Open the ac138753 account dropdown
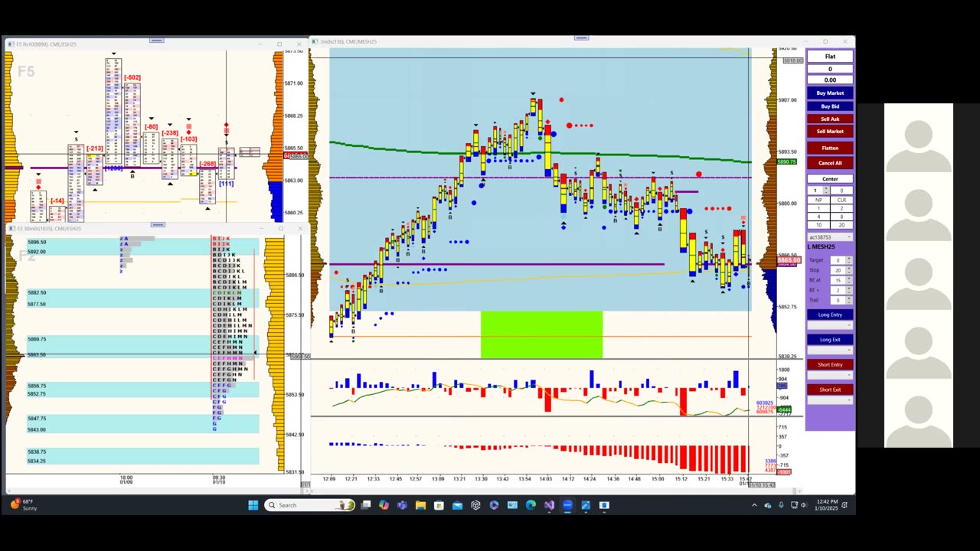This screenshot has width=980, height=551. (x=830, y=237)
